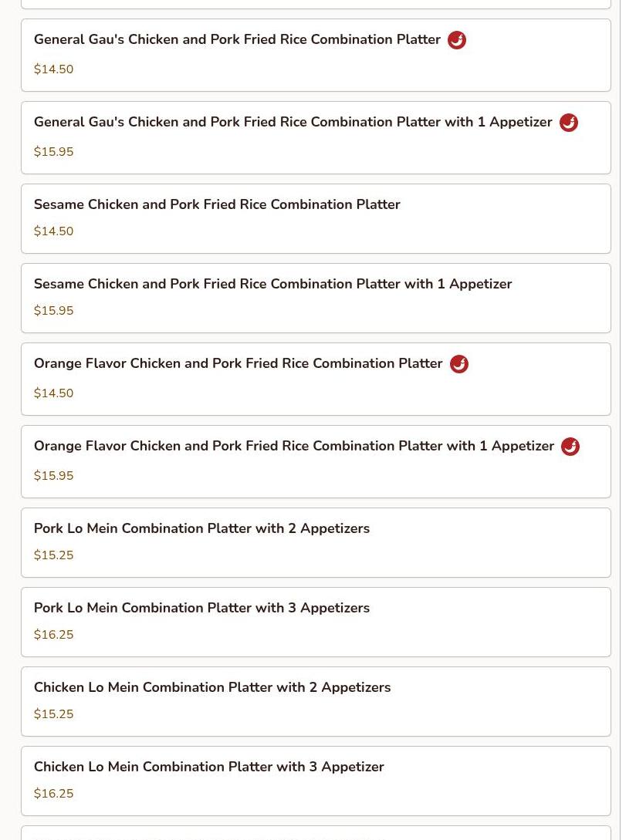
Task: Click $15.25 price under Pork Lo Mein Platter
Action: (54, 555)
